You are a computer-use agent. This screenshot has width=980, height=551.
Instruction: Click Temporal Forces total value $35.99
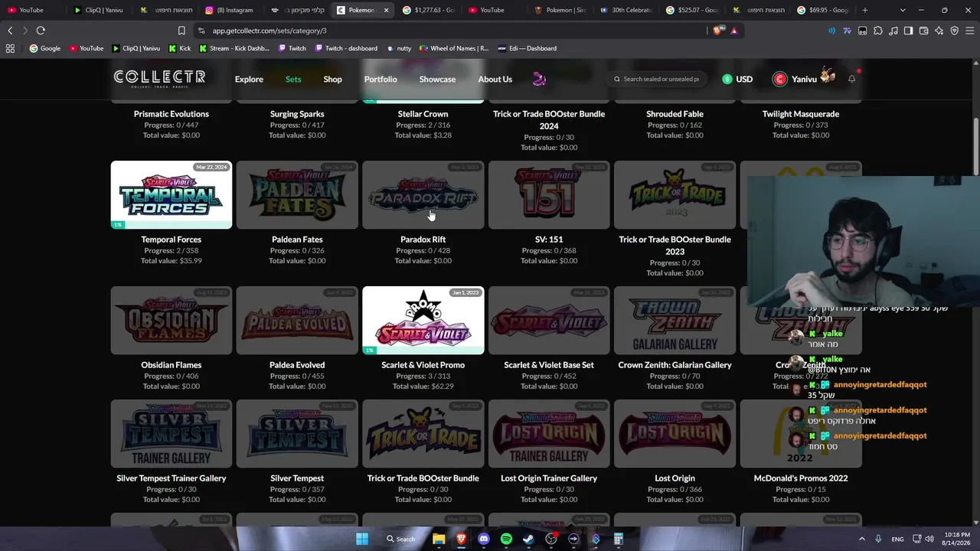(x=171, y=261)
